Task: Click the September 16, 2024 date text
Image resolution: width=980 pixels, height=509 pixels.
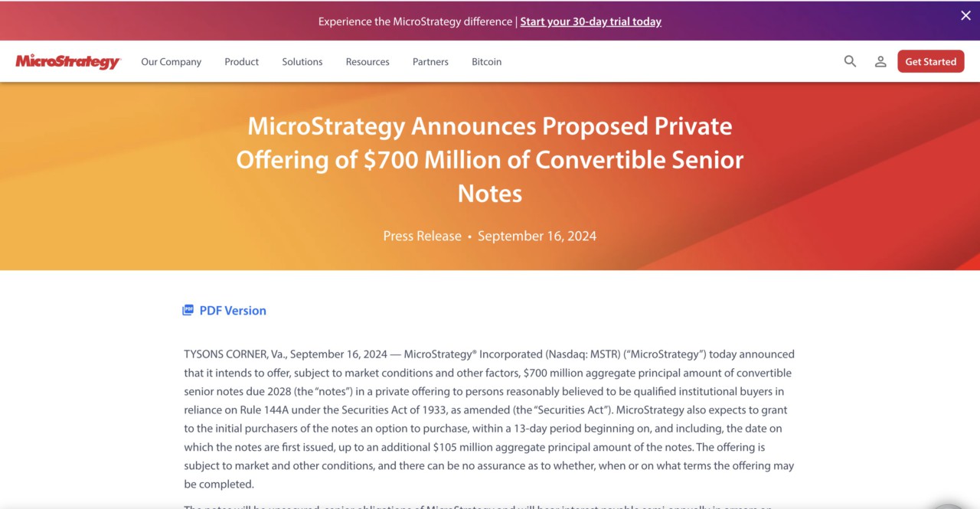Action: (x=537, y=236)
